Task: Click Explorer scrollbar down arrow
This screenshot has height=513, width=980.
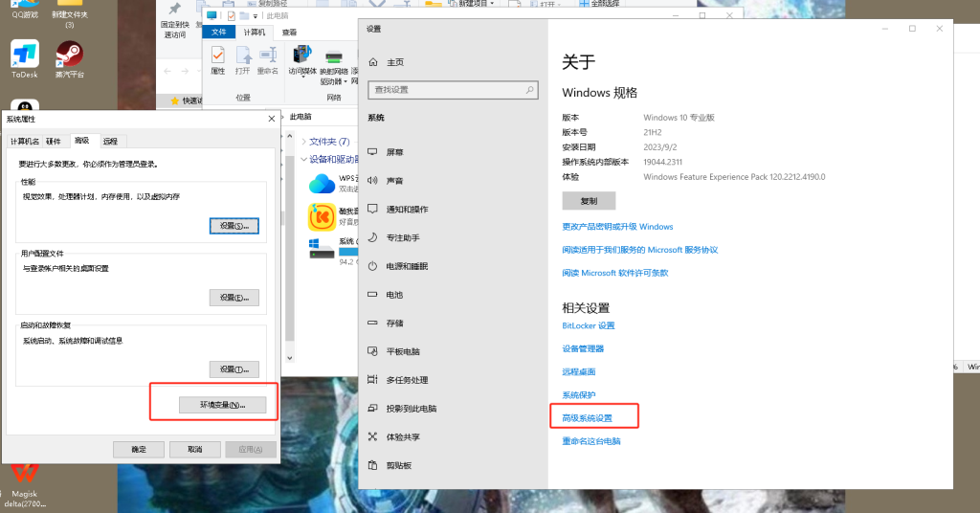Action: pos(289,358)
